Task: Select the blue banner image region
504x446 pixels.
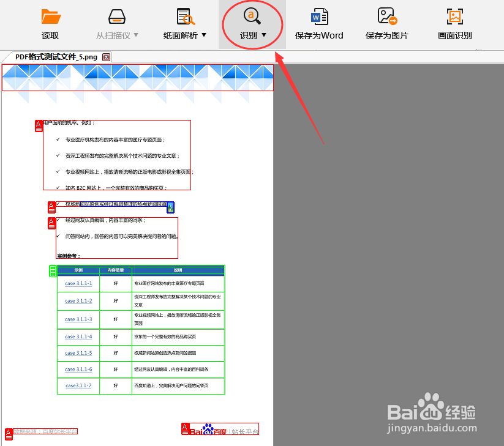Action: (138, 78)
